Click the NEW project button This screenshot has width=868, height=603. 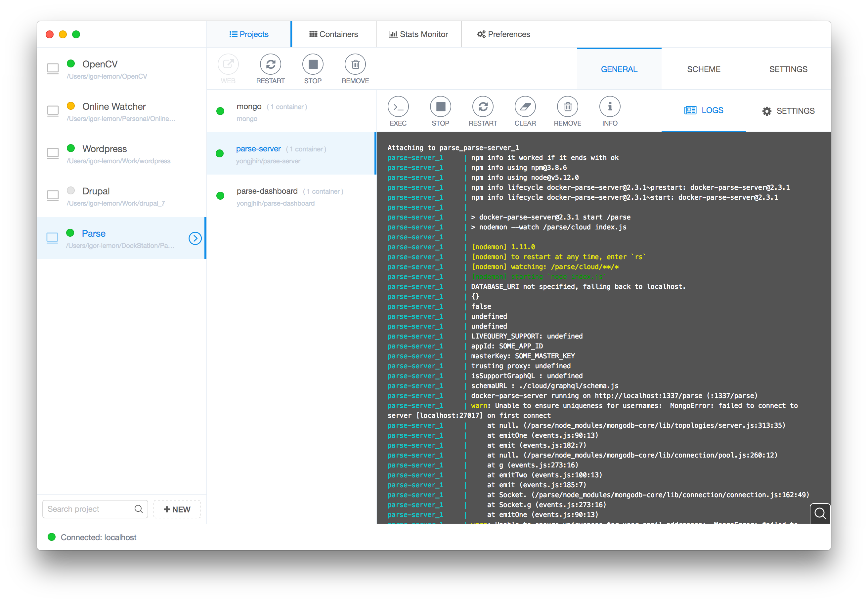[x=177, y=509]
